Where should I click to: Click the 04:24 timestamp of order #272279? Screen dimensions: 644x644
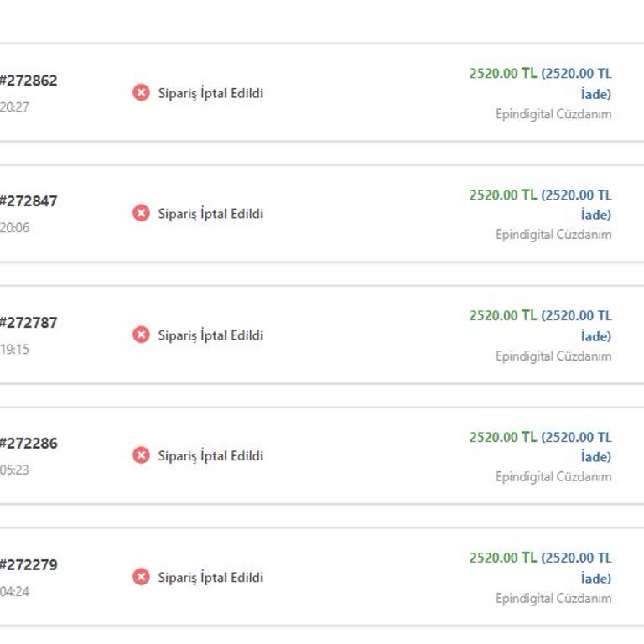(x=14, y=591)
